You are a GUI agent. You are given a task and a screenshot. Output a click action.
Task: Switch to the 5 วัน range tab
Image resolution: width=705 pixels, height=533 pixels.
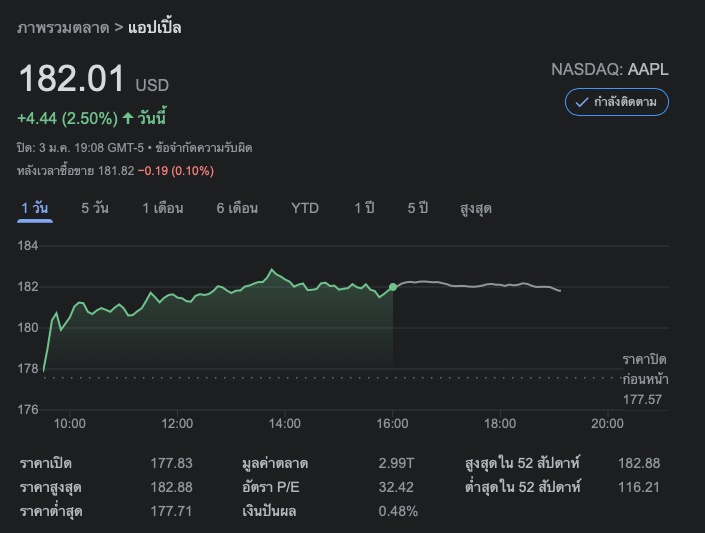[95, 208]
